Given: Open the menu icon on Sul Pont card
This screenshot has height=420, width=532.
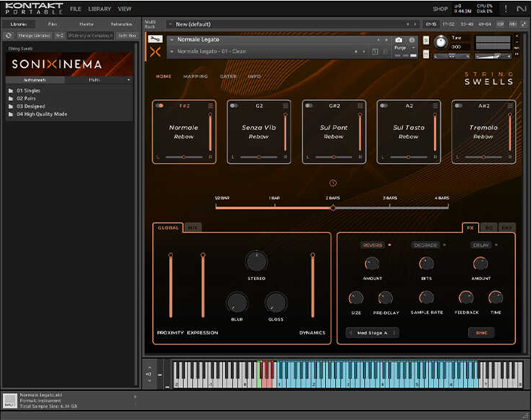Looking at the screenshot, I should coord(360,106).
